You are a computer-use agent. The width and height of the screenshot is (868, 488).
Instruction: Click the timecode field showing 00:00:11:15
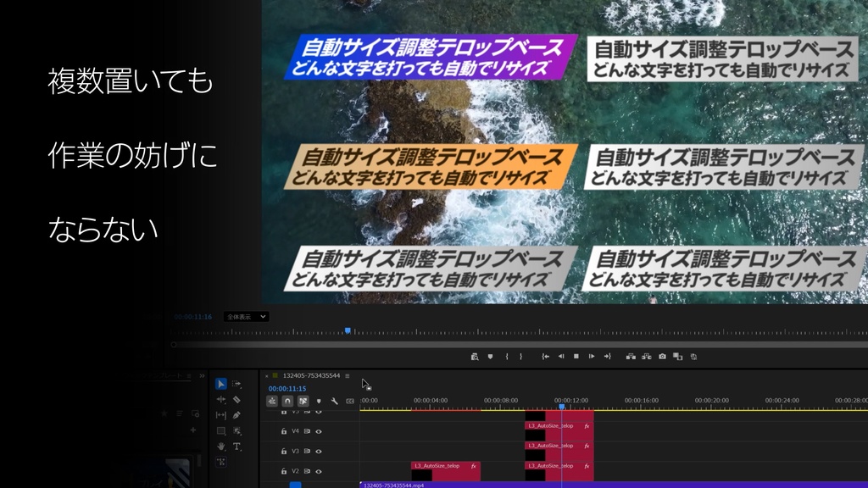coord(287,388)
